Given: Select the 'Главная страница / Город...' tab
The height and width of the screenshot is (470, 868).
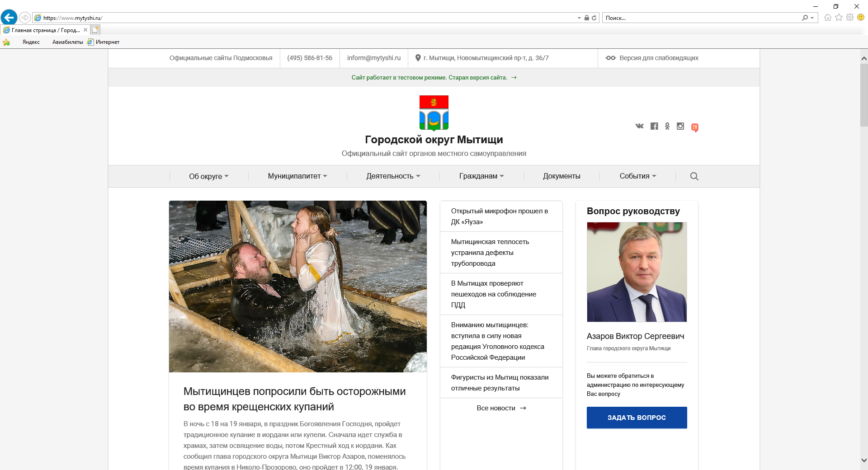Looking at the screenshot, I should point(45,30).
